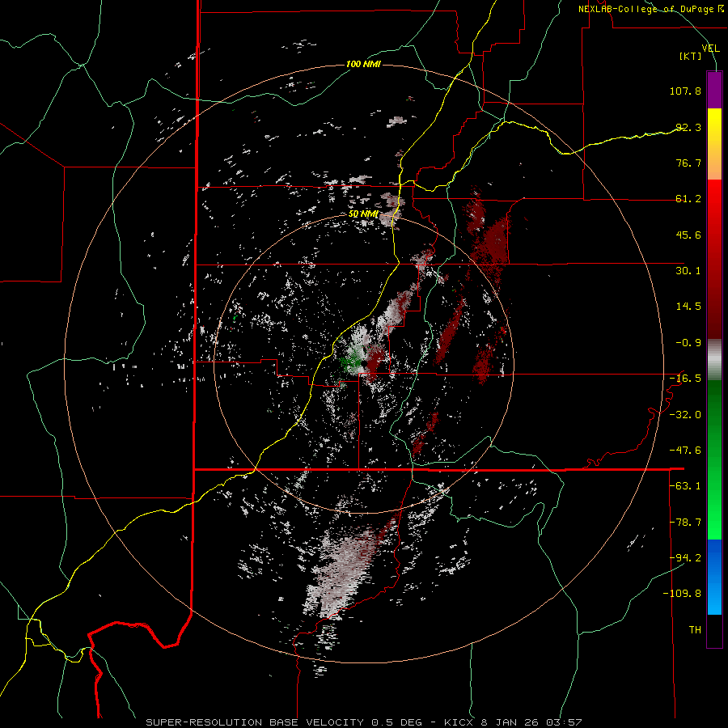Click the 8 JAN 26 03:57 timestamp
Image resolution: width=728 pixels, height=728 pixels.
click(531, 722)
